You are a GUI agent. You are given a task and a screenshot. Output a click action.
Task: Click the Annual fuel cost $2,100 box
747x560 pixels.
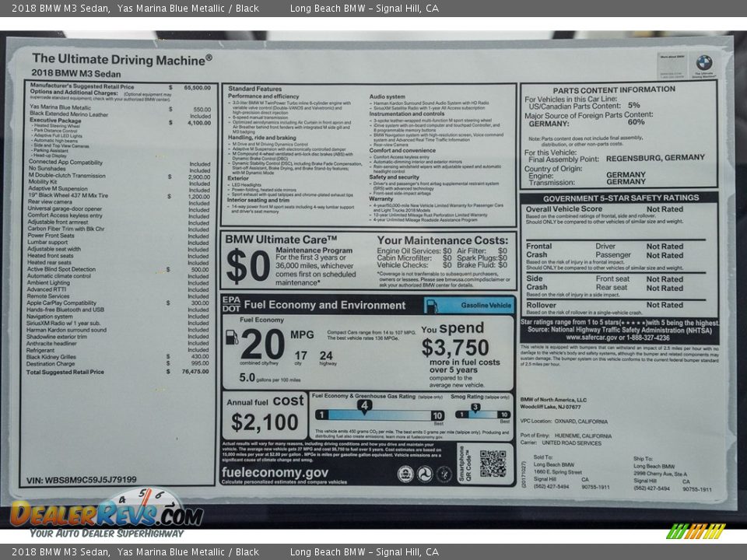[265, 415]
